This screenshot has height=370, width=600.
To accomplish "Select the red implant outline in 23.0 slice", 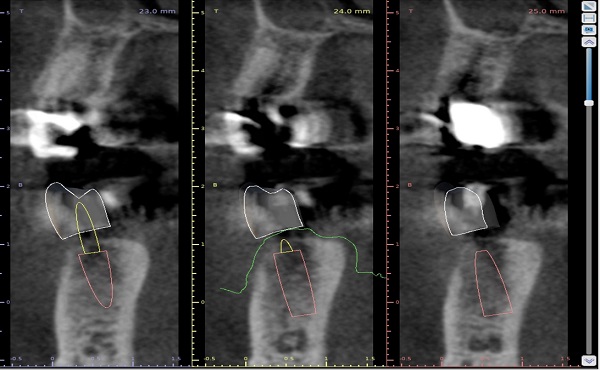I will pos(96,279).
